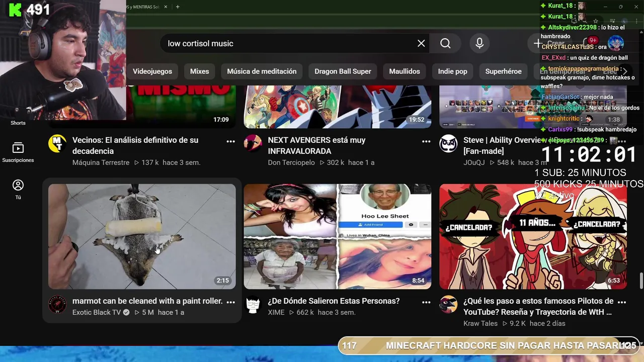Image resolution: width=644 pixels, height=362 pixels.
Task: Select the Maullidos filter chip
Action: [x=405, y=71]
